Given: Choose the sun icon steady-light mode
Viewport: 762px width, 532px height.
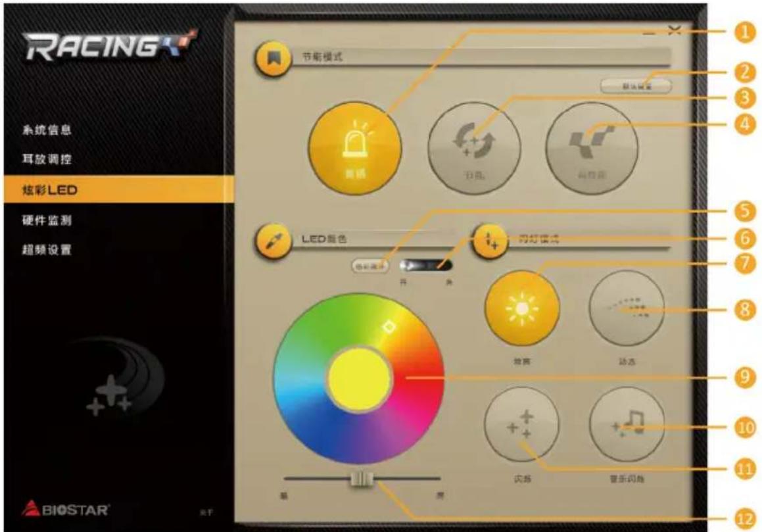Looking at the screenshot, I should [522, 308].
